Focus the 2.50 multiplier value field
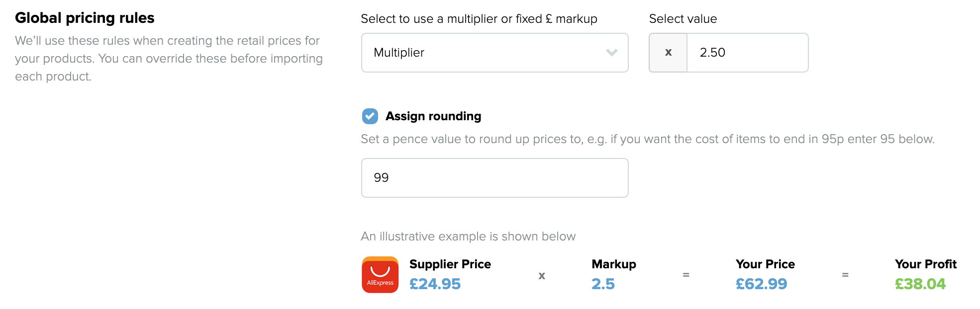This screenshot has height=309, width=980. [747, 53]
